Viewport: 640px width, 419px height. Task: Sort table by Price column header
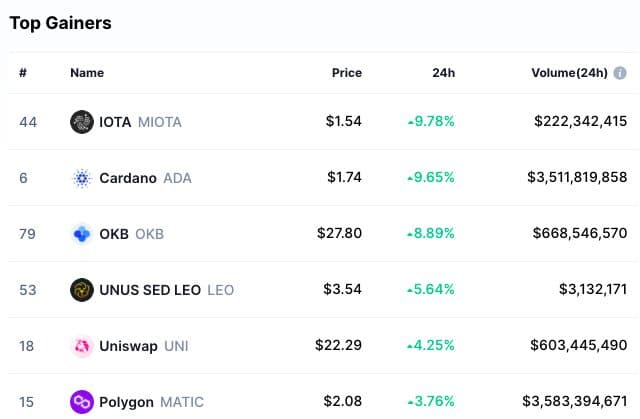coord(347,73)
